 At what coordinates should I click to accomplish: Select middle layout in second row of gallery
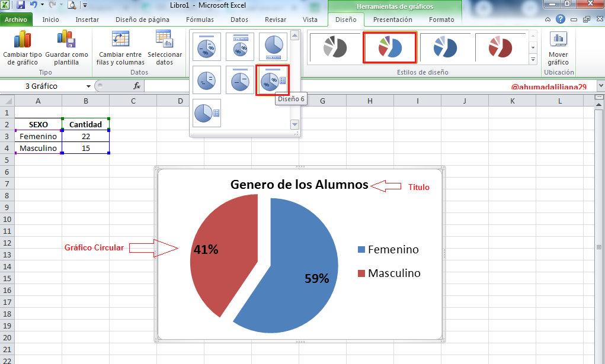click(240, 80)
